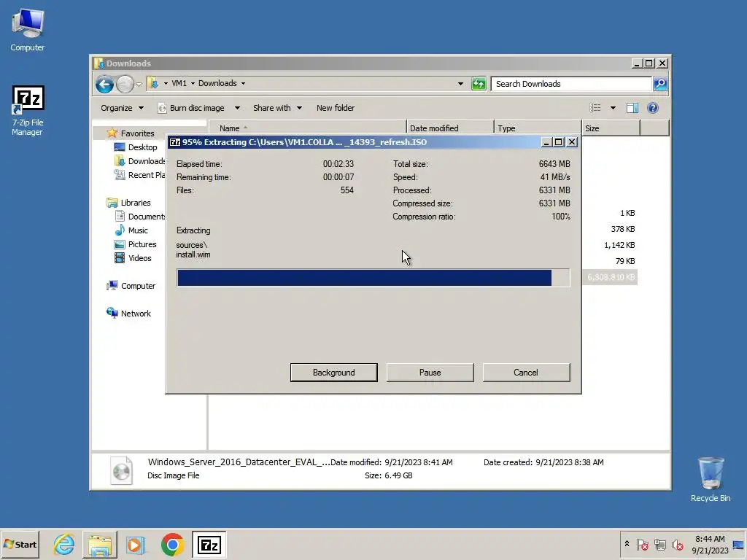Click the ISO disc image file icon in details pane
This screenshot has height=560, width=747.
[x=122, y=470]
